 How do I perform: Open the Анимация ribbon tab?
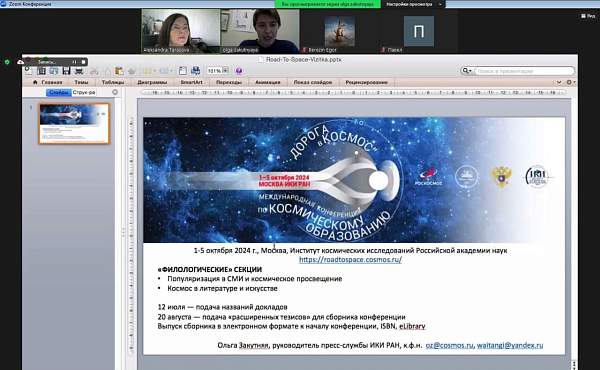268,82
